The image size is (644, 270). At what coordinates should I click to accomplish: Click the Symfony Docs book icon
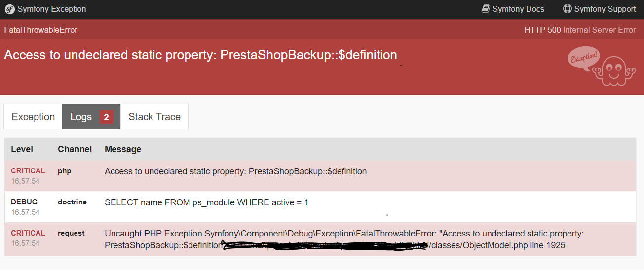[486, 9]
